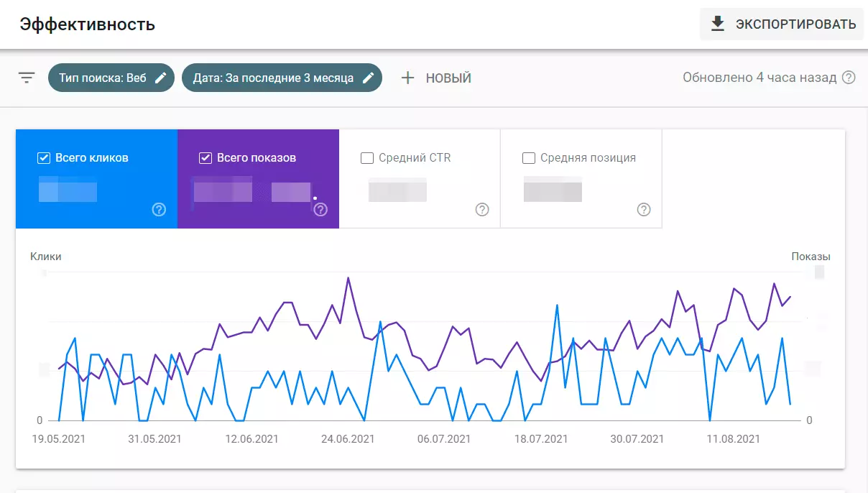Click the ЭКСПОРТИРОВАТЬ button
The image size is (868, 493).
(x=782, y=24)
